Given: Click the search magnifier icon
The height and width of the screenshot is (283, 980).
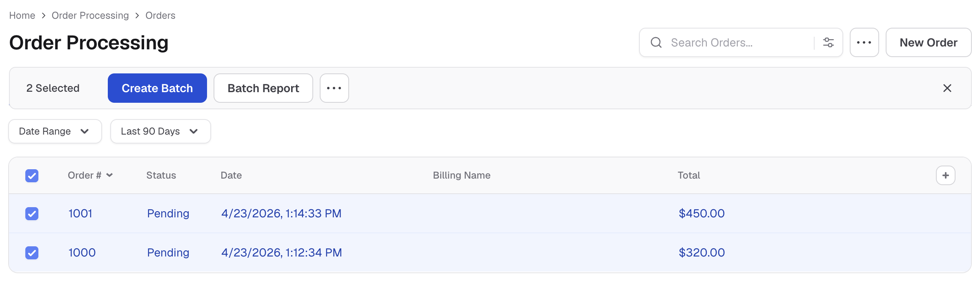Looking at the screenshot, I should pos(656,42).
